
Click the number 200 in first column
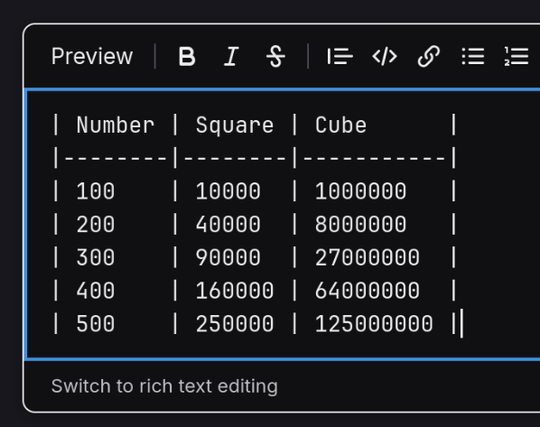(x=95, y=224)
